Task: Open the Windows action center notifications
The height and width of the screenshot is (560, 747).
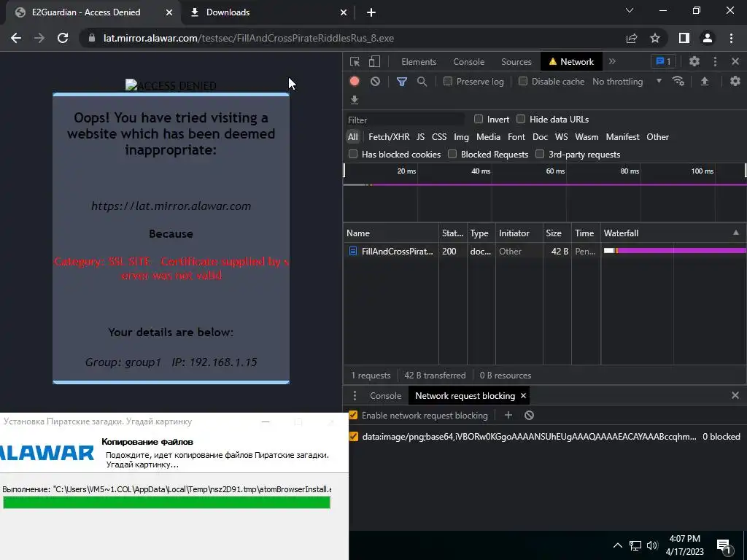Action: pyautogui.click(x=724, y=546)
